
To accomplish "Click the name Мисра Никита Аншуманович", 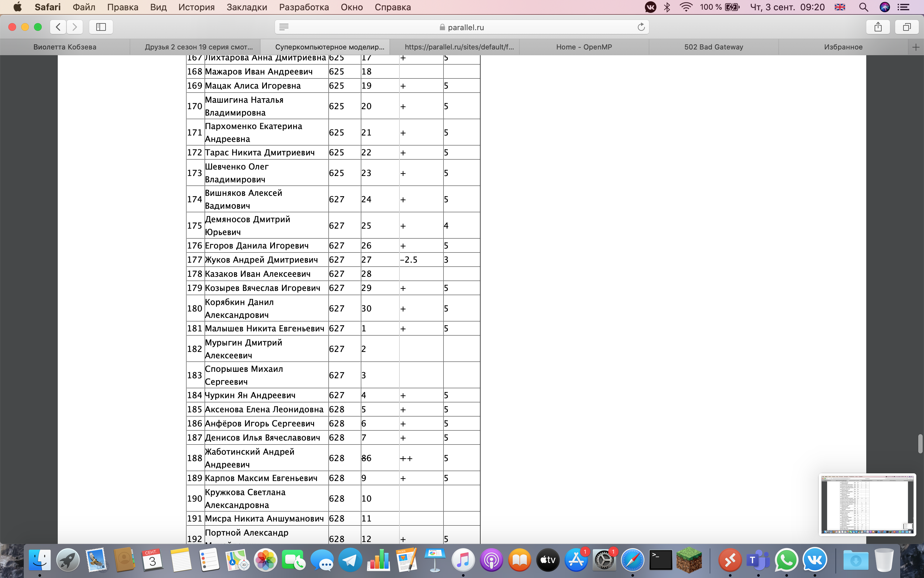I will click(264, 518).
